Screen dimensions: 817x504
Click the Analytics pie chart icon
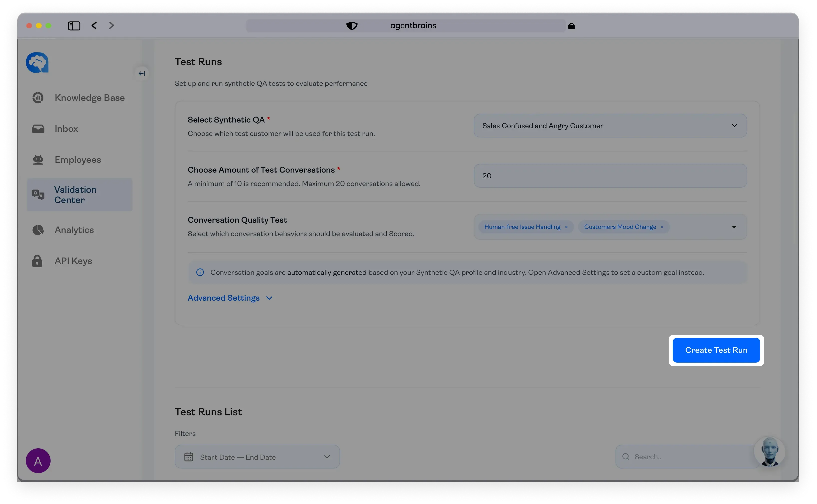(38, 230)
